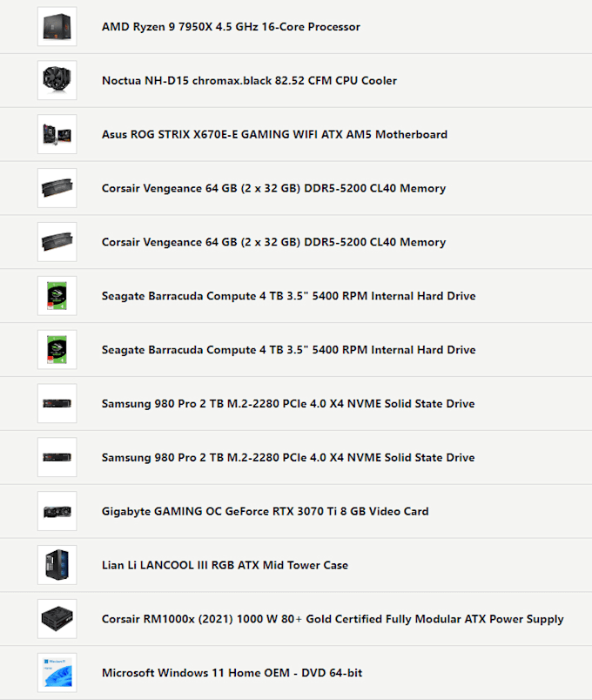Screen dimensions: 592x700
Task: Open the Microsoft Windows 11 Home OEM link
Action: pyautogui.click(x=232, y=672)
